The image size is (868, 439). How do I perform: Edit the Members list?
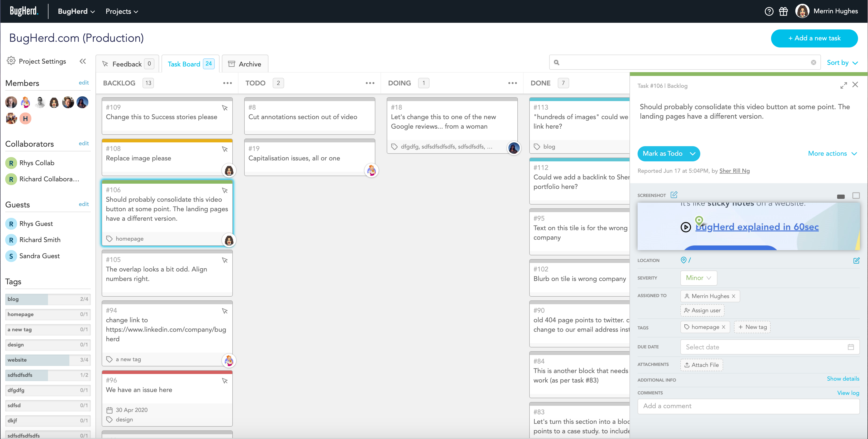tap(84, 83)
